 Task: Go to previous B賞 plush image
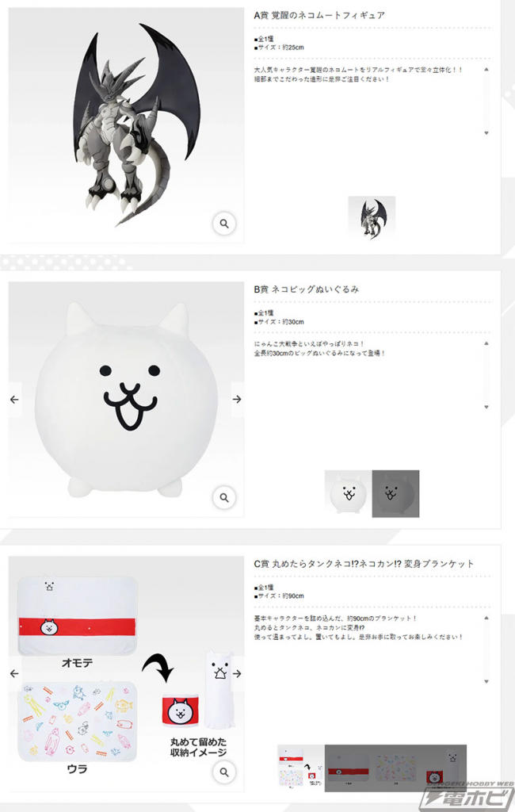coord(14,400)
